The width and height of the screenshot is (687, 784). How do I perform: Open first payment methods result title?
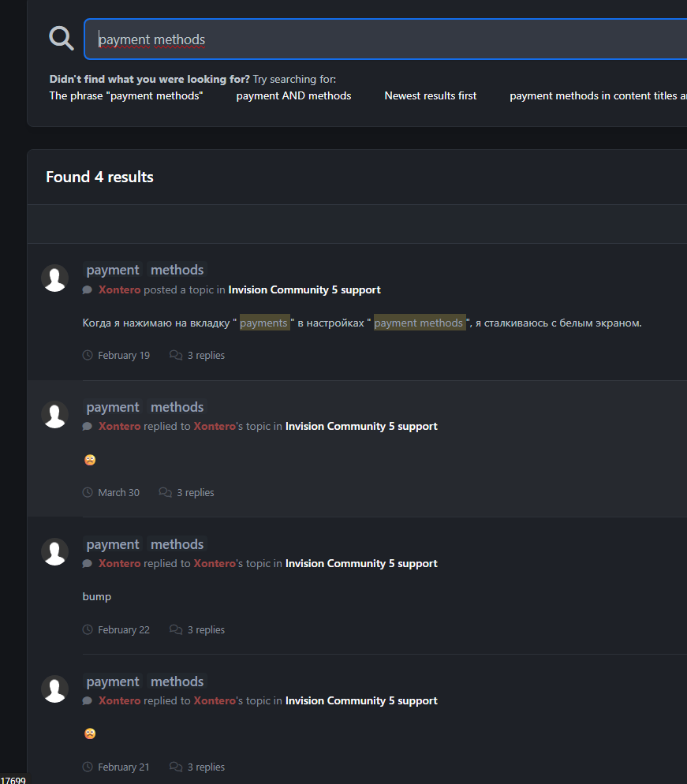tap(145, 270)
